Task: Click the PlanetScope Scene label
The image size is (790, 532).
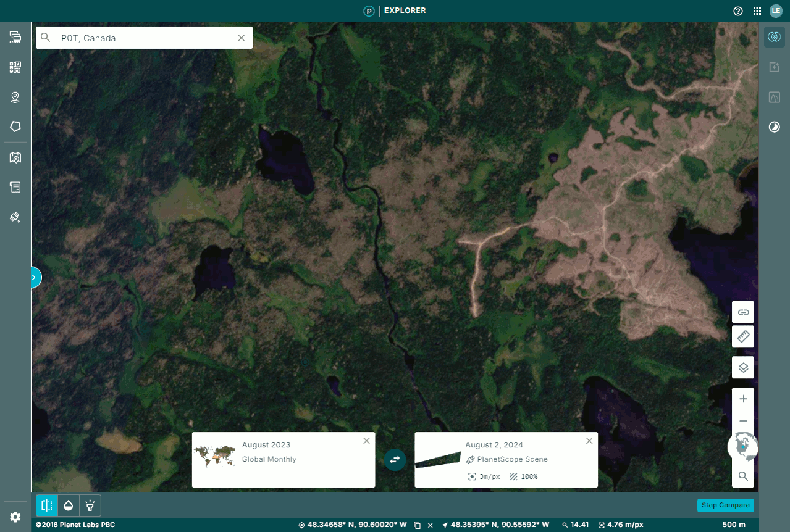Action: point(513,459)
